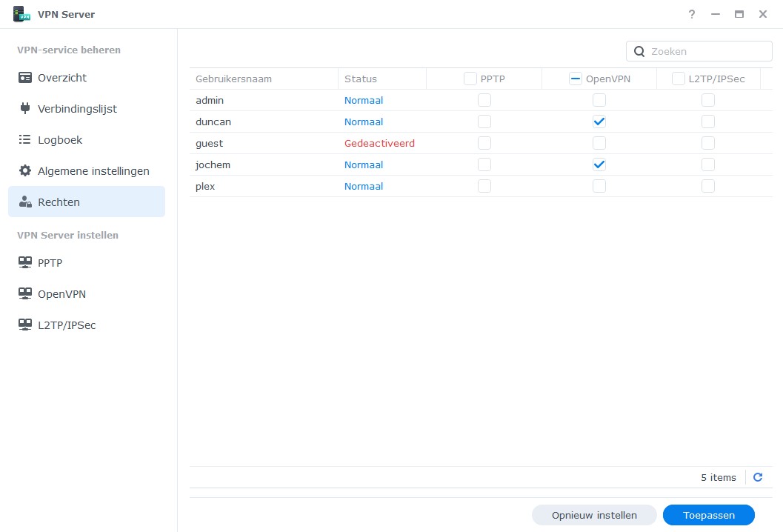Click the L2TP/IPSec server icon in the sidebar
This screenshot has width=783, height=532.
click(x=25, y=325)
